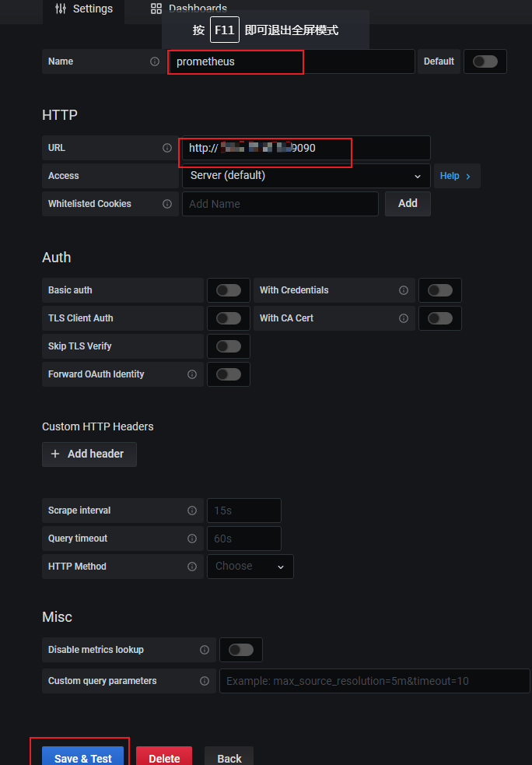This screenshot has width=532, height=765.
Task: Turn on the Default data source switch
Action: coord(485,61)
